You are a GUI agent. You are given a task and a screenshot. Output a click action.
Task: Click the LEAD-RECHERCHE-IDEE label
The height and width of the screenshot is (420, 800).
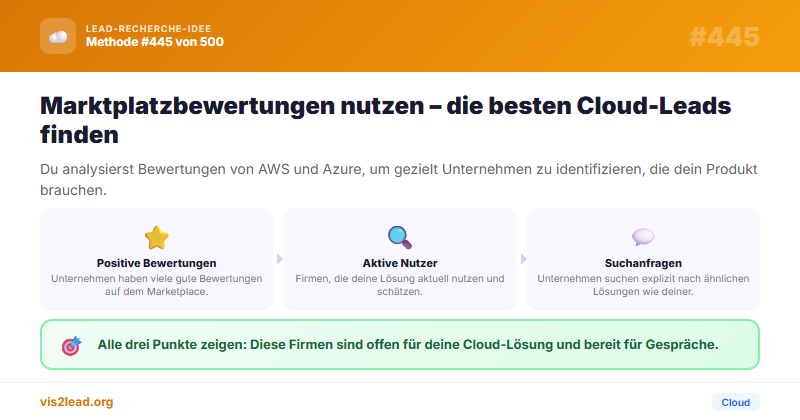tap(148, 29)
